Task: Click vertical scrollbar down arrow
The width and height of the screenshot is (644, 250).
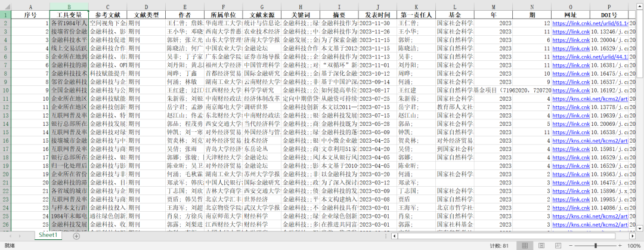Action: 640,228
